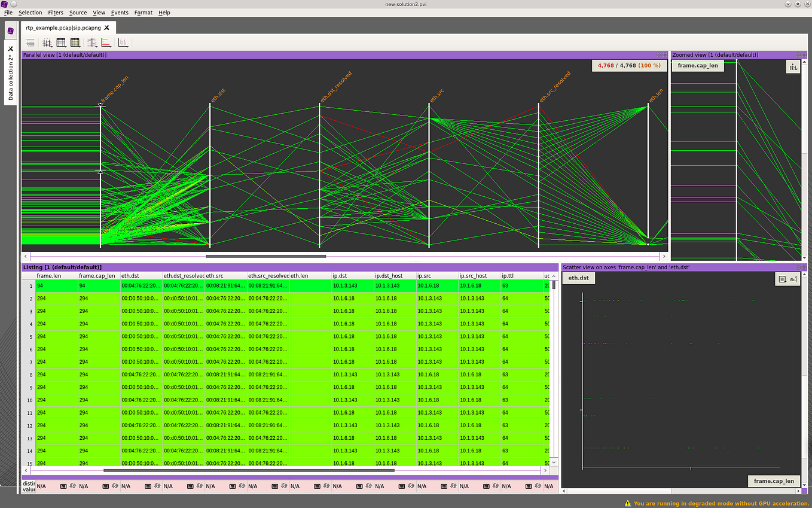812x508 pixels.
Task: Click the Listing horizontal scrollbar thumb
Action: 249,470
